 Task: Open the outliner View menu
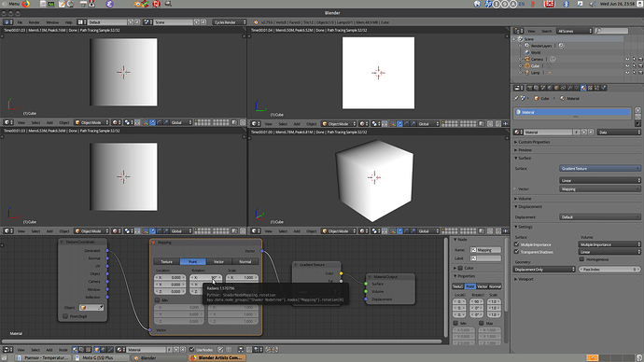(531, 31)
